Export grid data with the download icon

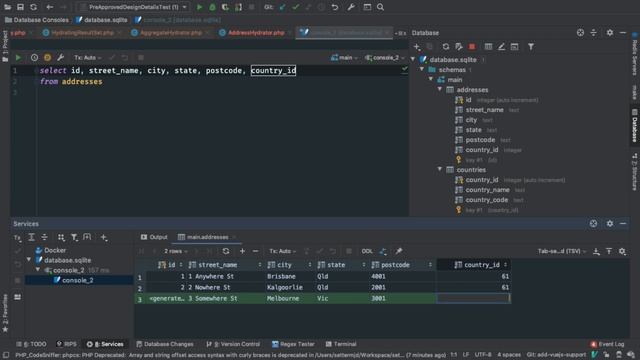coord(596,251)
